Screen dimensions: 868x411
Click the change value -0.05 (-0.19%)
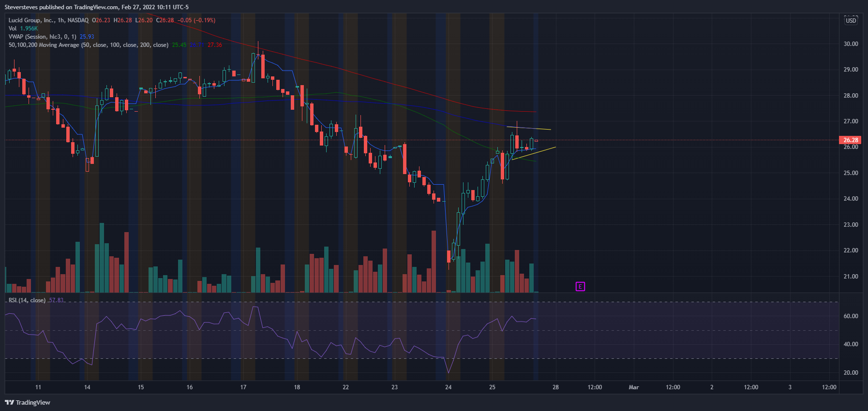196,20
